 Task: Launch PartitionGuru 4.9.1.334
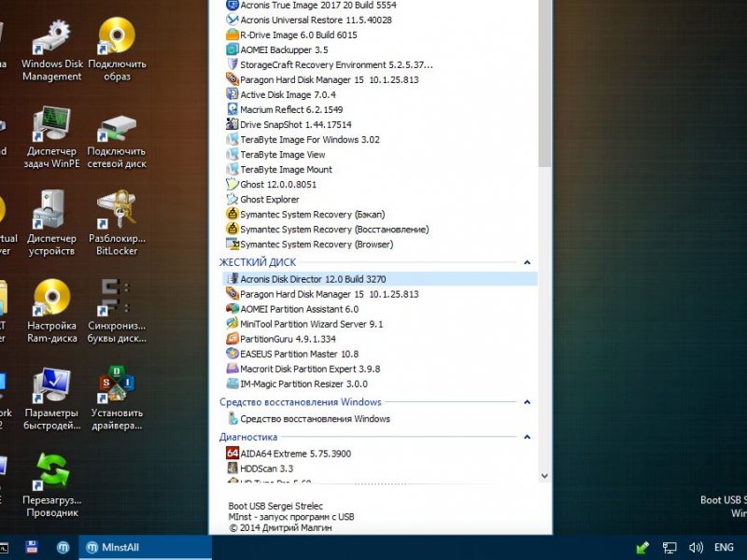[281, 339]
